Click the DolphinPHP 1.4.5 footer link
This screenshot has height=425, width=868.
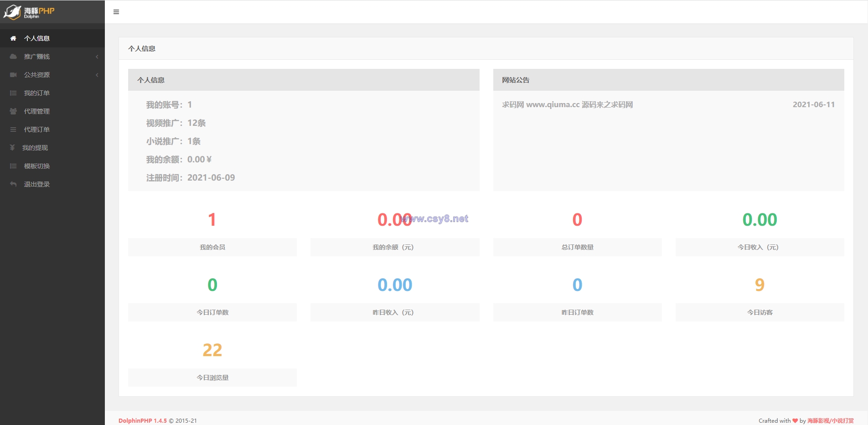click(x=143, y=421)
